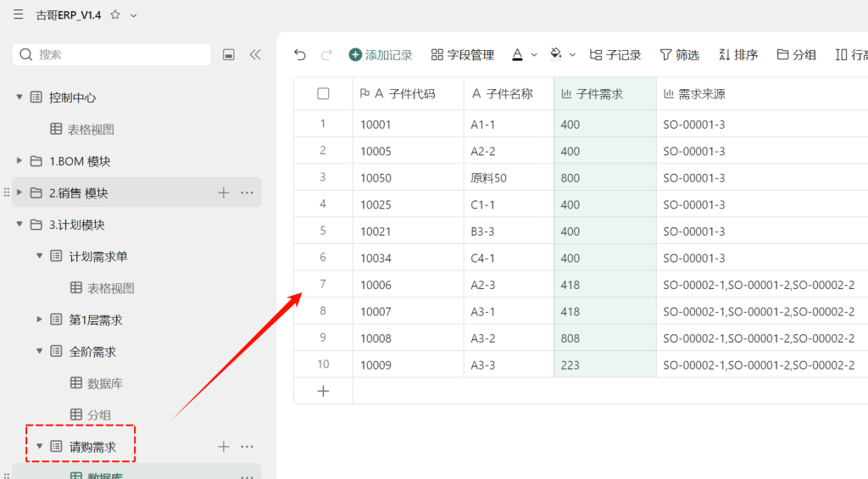Click the fill color bucket icon

tap(556, 54)
